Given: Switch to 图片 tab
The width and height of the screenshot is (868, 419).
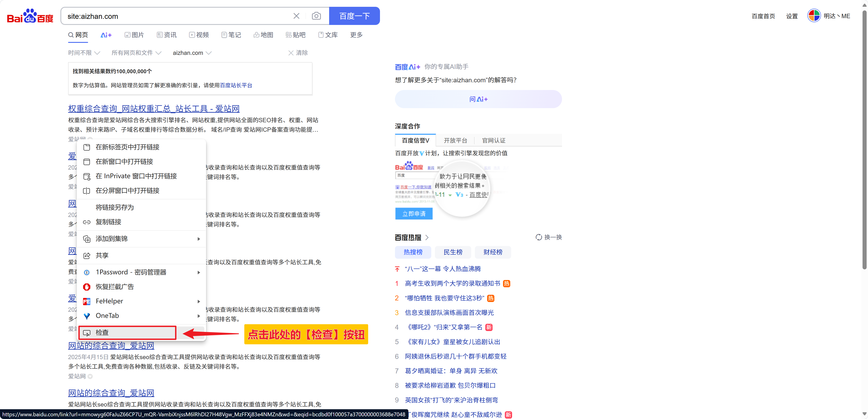Looking at the screenshot, I should 134,35.
